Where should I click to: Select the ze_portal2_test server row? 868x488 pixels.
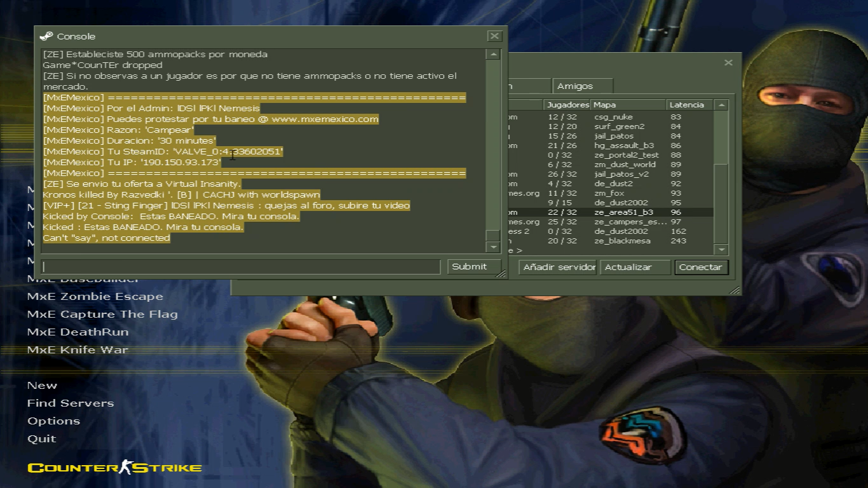point(611,155)
